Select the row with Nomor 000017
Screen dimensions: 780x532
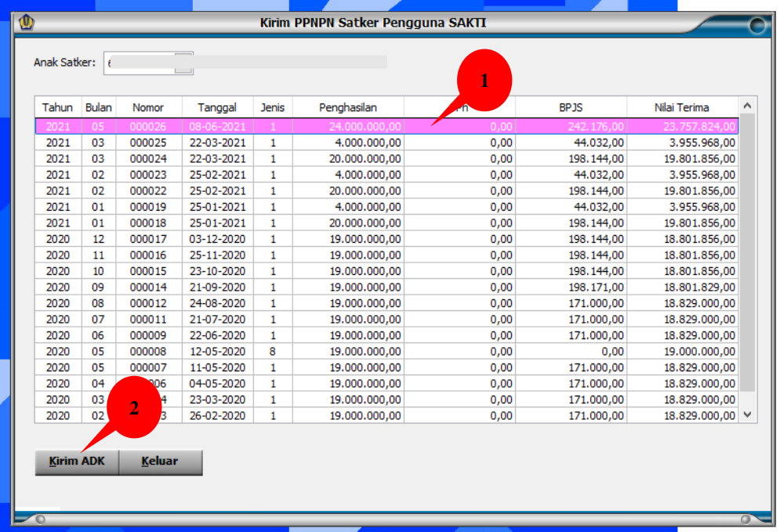pyautogui.click(x=148, y=239)
